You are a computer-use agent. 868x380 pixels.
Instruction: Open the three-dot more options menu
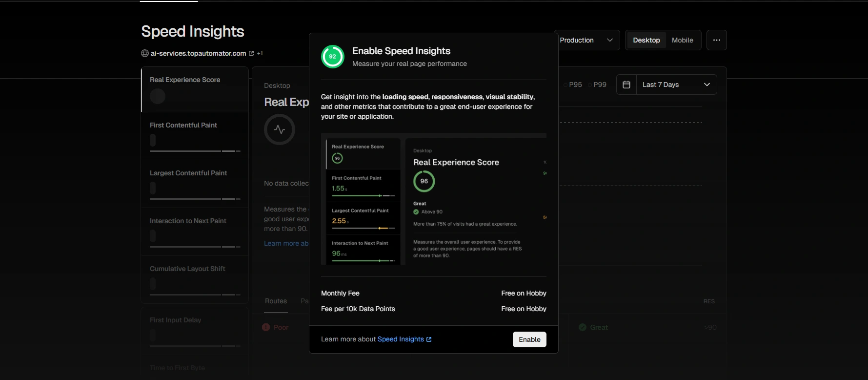coord(716,40)
